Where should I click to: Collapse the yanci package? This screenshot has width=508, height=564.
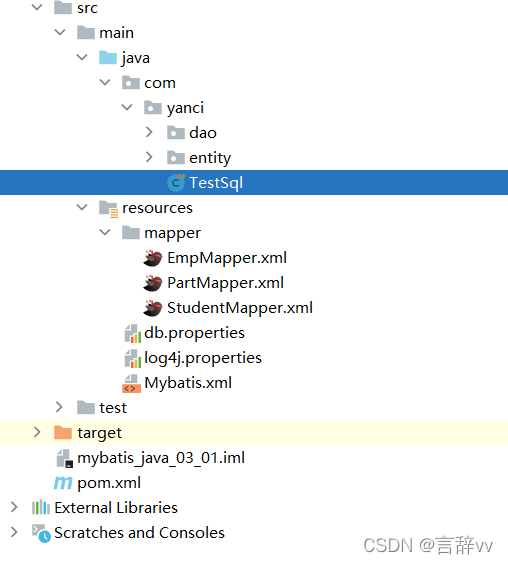(x=127, y=107)
